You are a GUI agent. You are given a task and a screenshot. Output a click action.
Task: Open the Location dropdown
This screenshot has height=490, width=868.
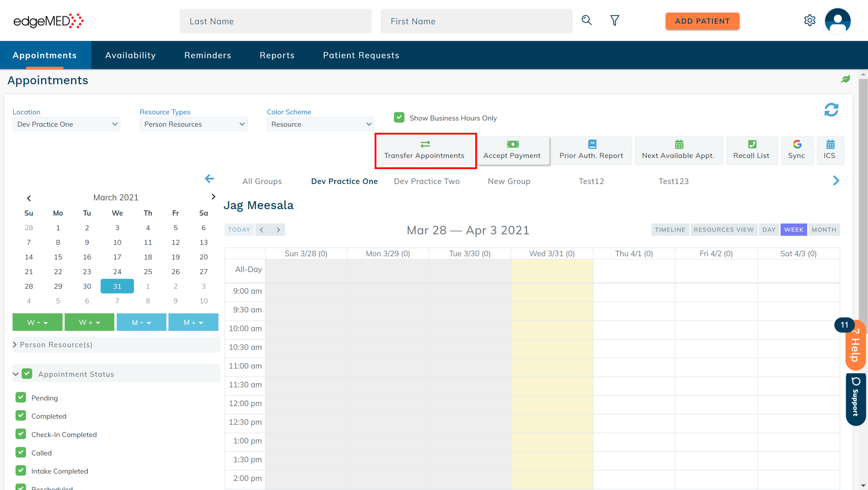point(66,124)
